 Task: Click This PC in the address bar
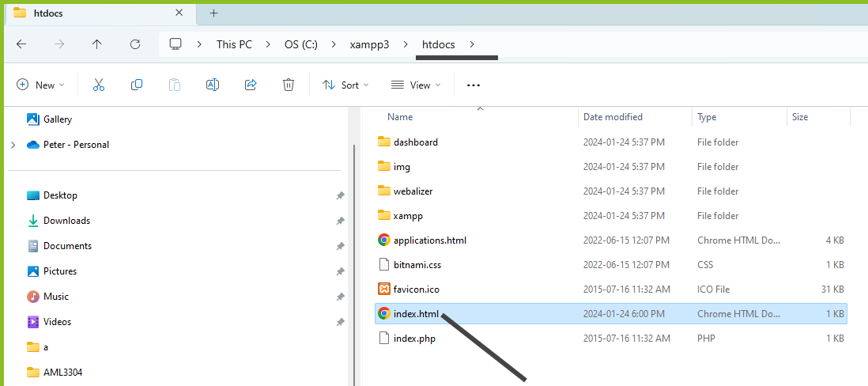click(x=234, y=44)
